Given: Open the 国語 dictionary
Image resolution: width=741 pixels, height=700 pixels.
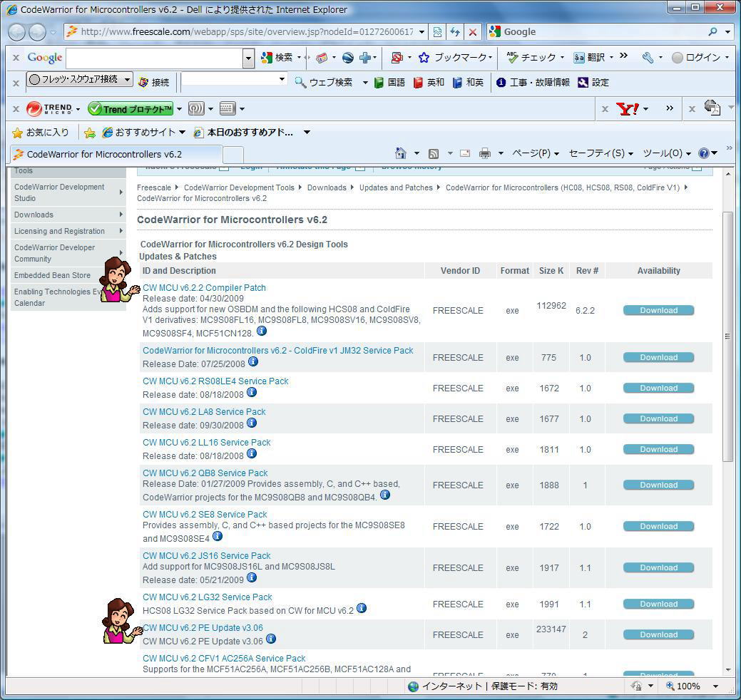Looking at the screenshot, I should 390,83.
